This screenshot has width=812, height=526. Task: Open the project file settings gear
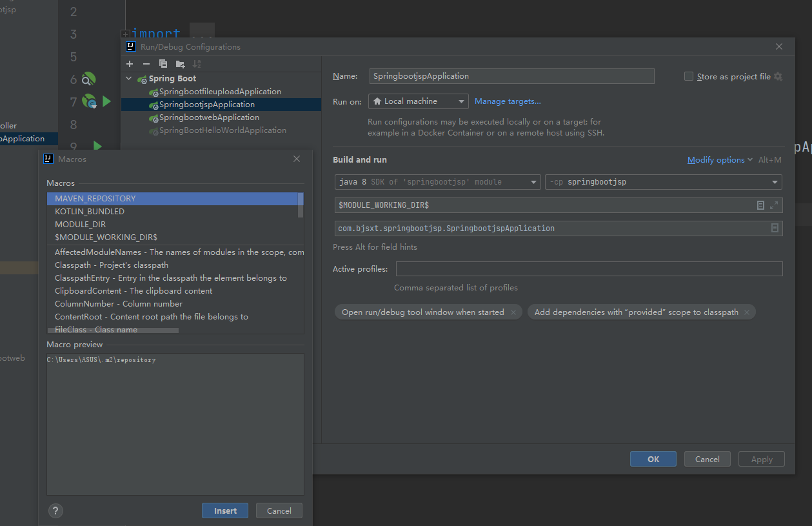778,76
